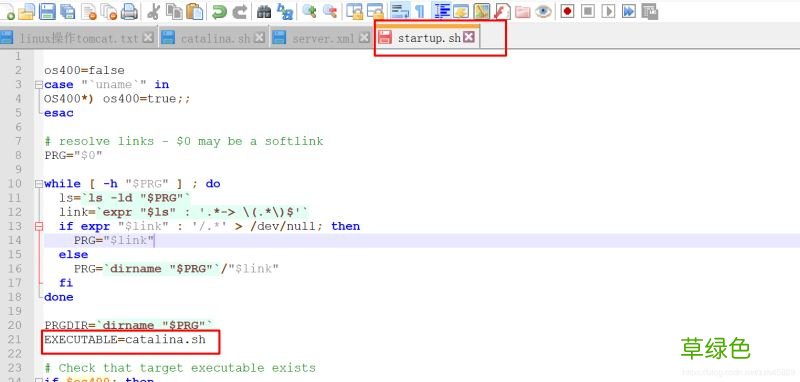Click the fi keyword on line 17
The image size is (800, 382).
pyautogui.click(x=66, y=283)
